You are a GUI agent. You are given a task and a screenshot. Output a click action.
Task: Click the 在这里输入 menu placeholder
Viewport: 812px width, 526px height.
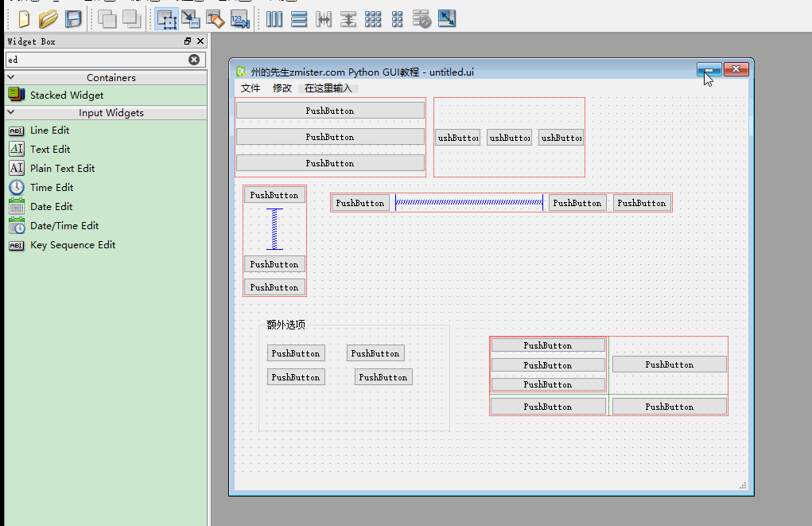coord(328,88)
